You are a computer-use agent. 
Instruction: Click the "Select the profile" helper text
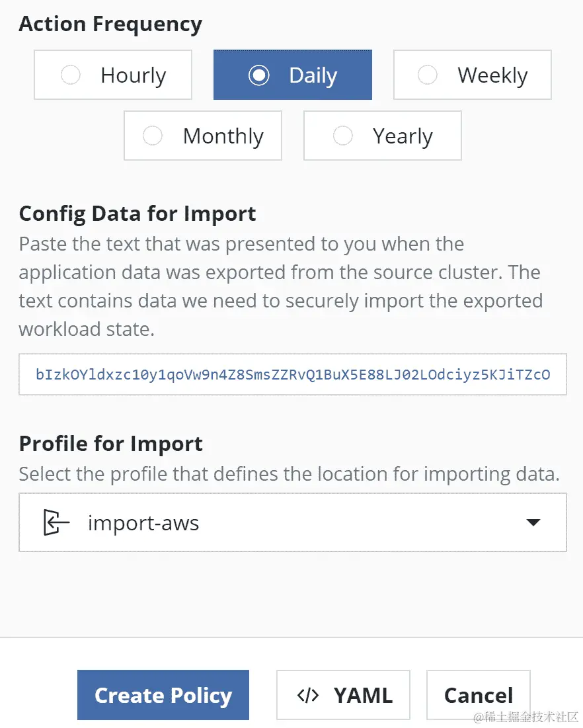289,474
